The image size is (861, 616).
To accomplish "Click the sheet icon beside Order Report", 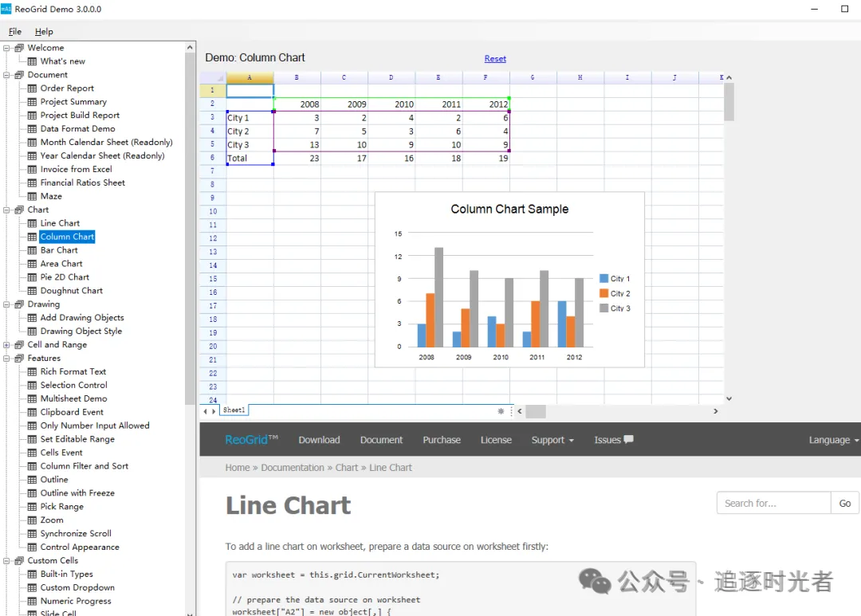I will (33, 88).
